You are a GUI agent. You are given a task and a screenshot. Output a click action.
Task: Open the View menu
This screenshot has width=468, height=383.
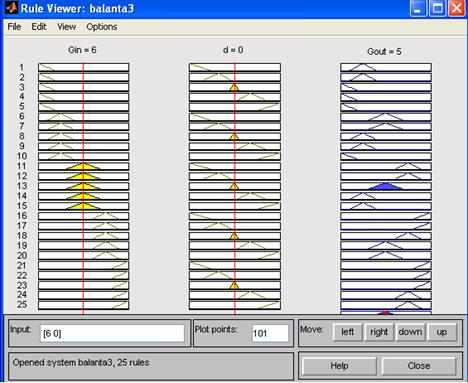pyautogui.click(x=66, y=27)
